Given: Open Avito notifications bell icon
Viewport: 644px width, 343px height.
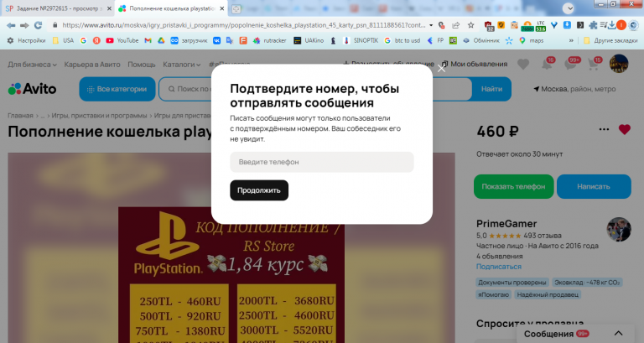Looking at the screenshot, I should (548, 64).
